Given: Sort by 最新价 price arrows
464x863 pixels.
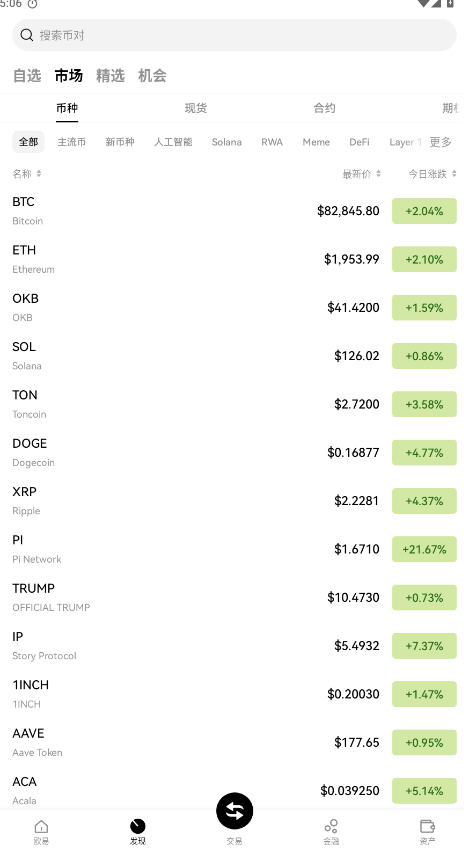Looking at the screenshot, I should click(x=378, y=174).
